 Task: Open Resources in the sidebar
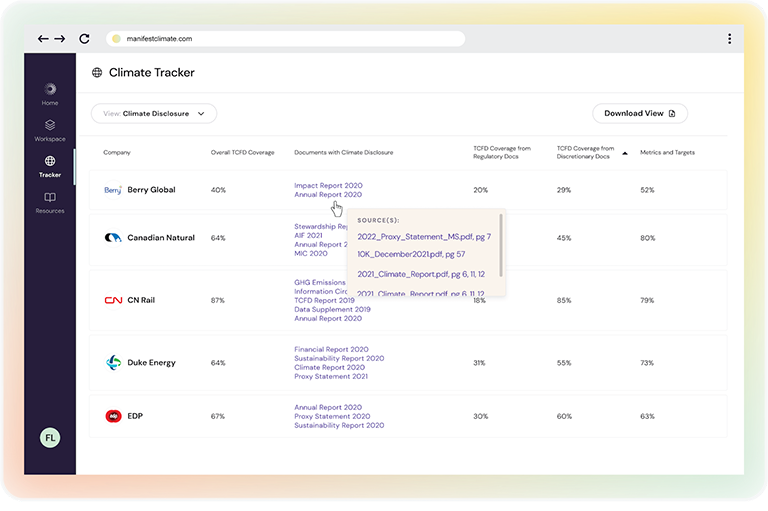(x=50, y=203)
